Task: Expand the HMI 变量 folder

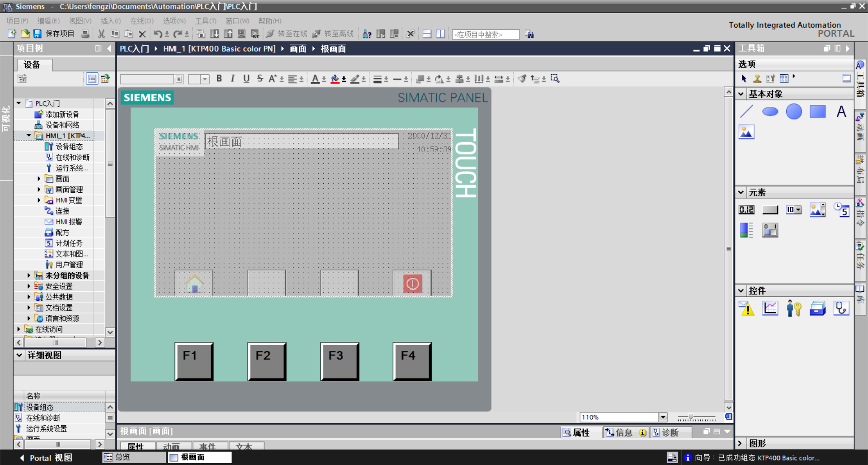Action: [x=39, y=200]
